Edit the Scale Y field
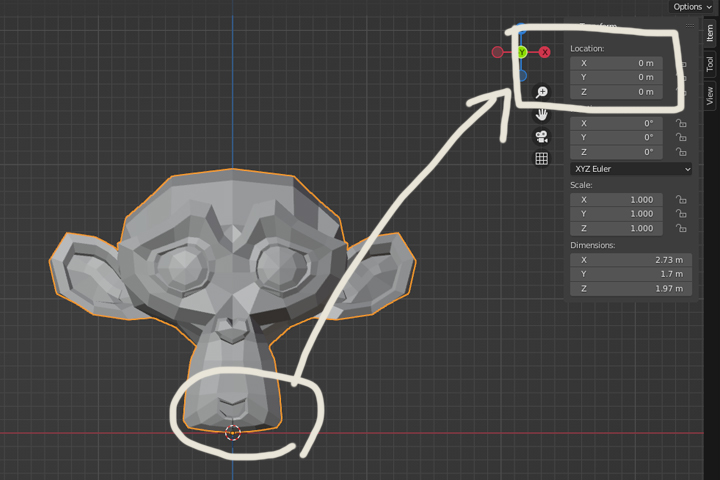Viewport: 720px width, 480px height. point(616,214)
